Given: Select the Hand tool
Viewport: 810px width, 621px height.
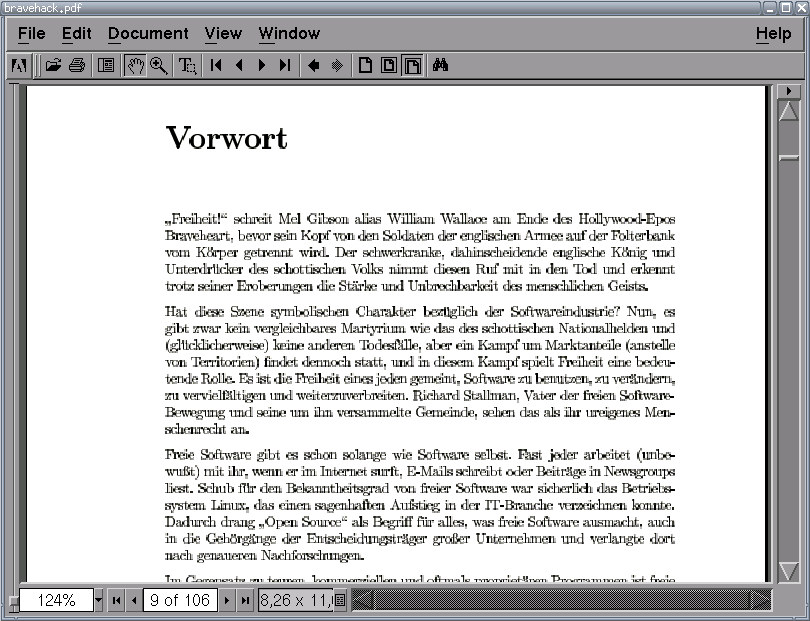Looking at the screenshot, I should pyautogui.click(x=135, y=66).
